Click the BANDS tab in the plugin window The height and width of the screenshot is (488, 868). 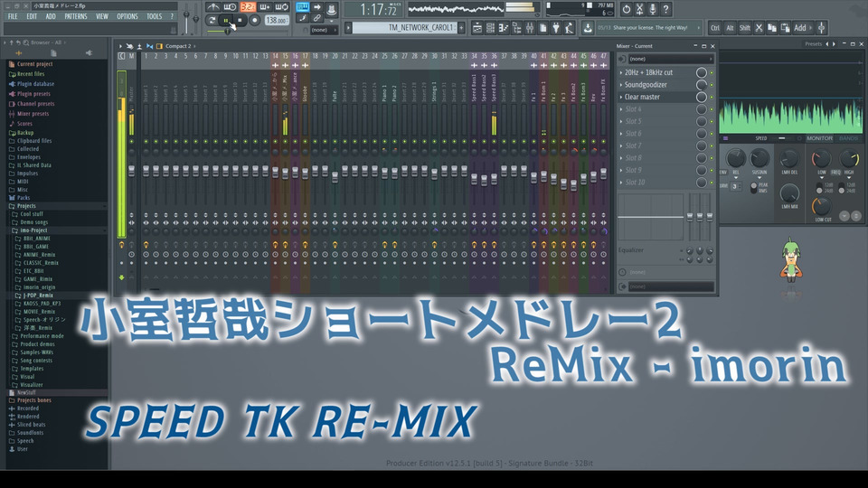pos(848,138)
